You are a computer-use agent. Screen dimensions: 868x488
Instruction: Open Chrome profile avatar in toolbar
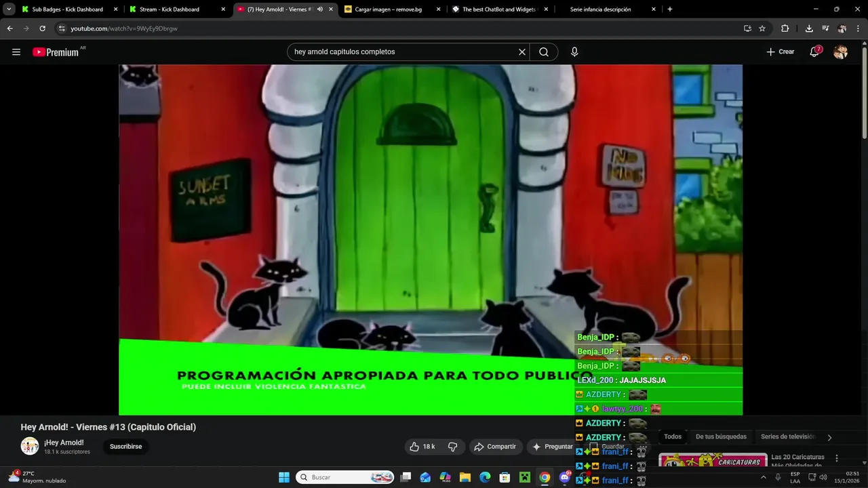click(x=842, y=28)
